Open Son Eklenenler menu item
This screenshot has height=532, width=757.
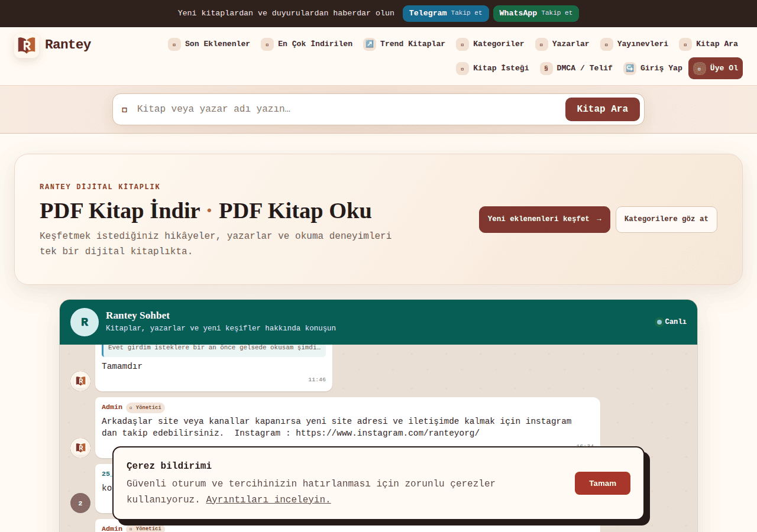[209, 44]
